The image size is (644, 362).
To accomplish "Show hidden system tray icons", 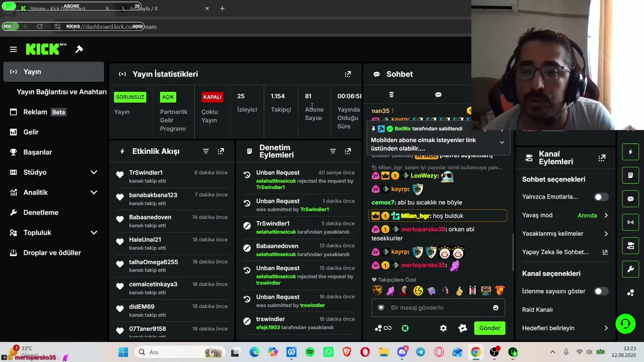I will click(x=552, y=352).
